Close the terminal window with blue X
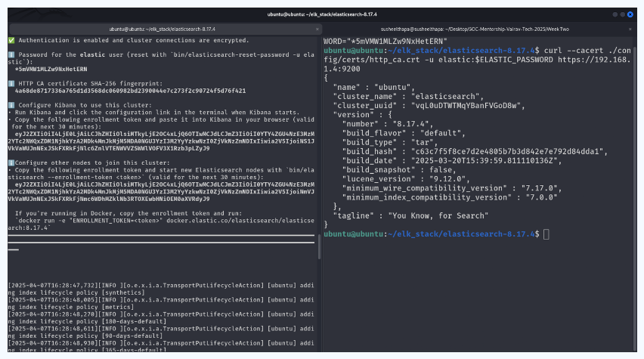Viewport: 644px width, 359px height. [630, 14]
